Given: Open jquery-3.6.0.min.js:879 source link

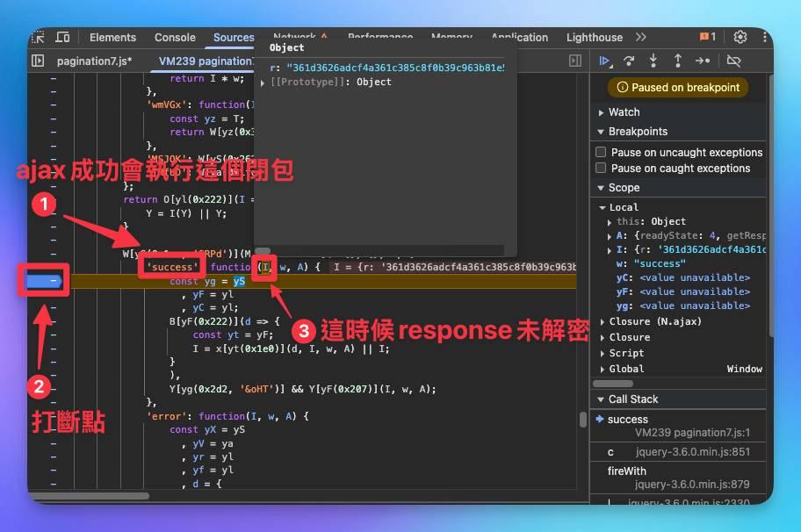Looking at the screenshot, I should (692, 484).
